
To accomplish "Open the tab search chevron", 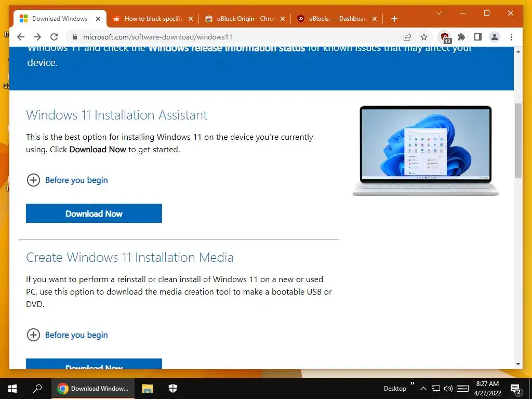I will click(439, 13).
